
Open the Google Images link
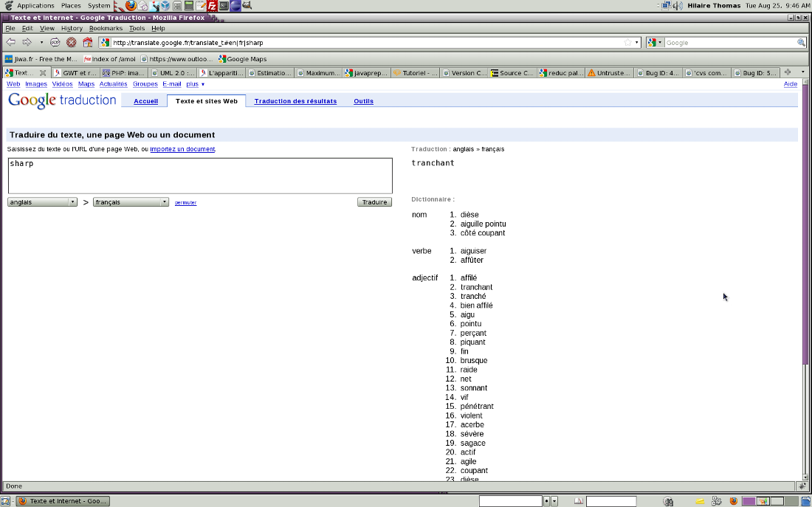point(36,84)
